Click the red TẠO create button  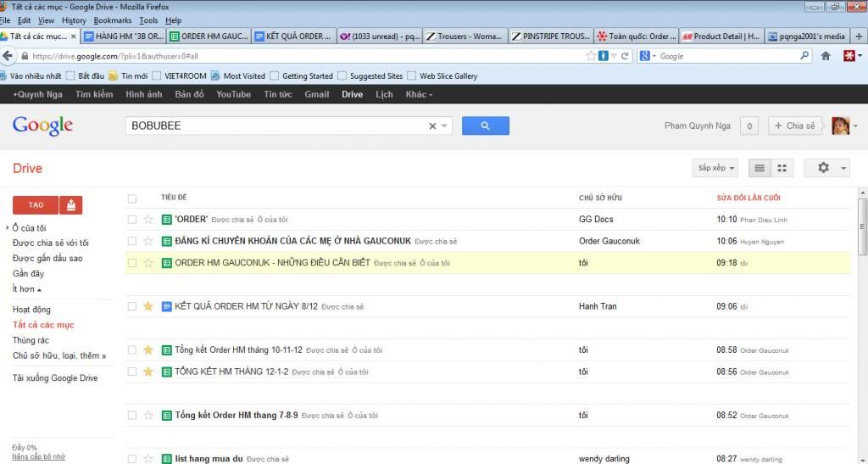[x=36, y=204]
